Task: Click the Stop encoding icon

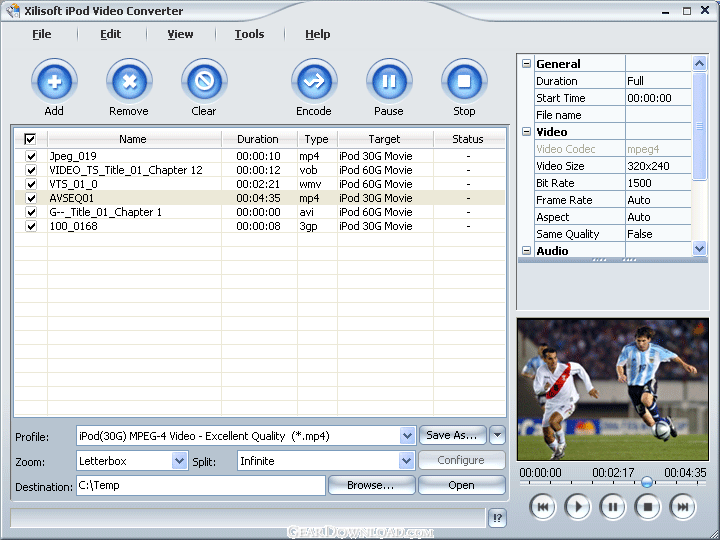Action: [464, 82]
